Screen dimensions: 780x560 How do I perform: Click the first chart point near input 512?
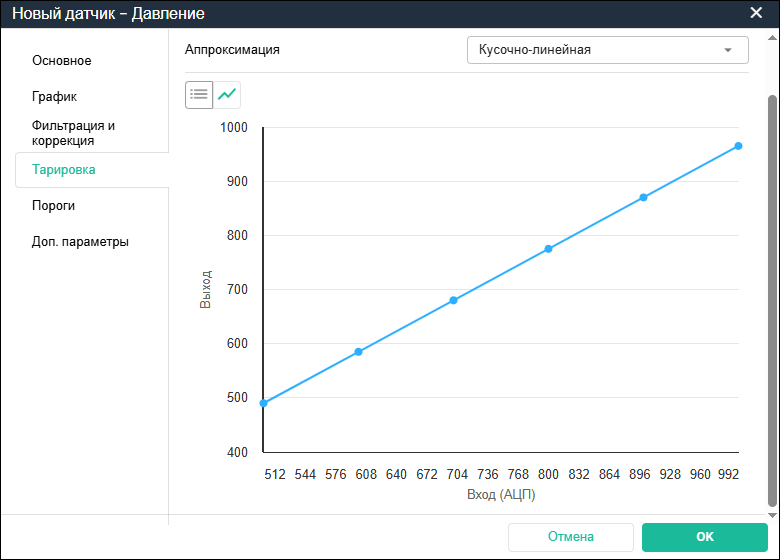[263, 403]
